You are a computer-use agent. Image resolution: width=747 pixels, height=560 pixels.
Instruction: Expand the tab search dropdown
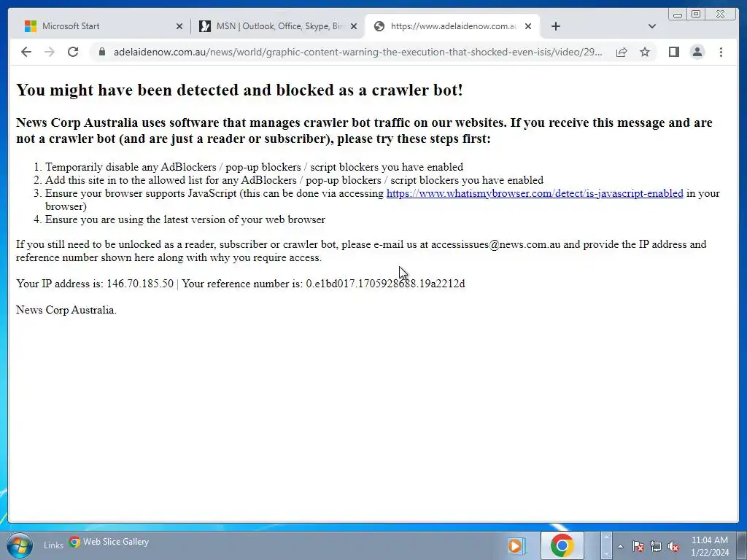click(x=652, y=26)
